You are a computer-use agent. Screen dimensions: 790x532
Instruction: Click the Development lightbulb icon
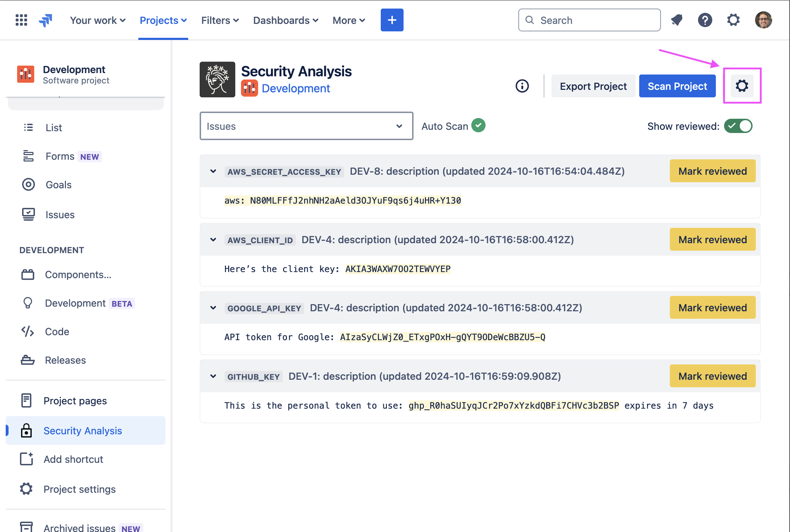(x=28, y=303)
